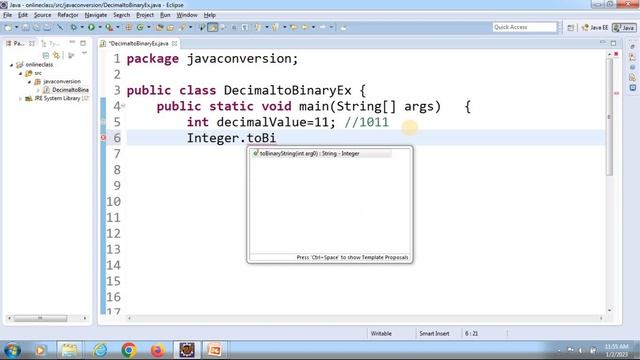Click the Smart Insert status text

[434, 333]
